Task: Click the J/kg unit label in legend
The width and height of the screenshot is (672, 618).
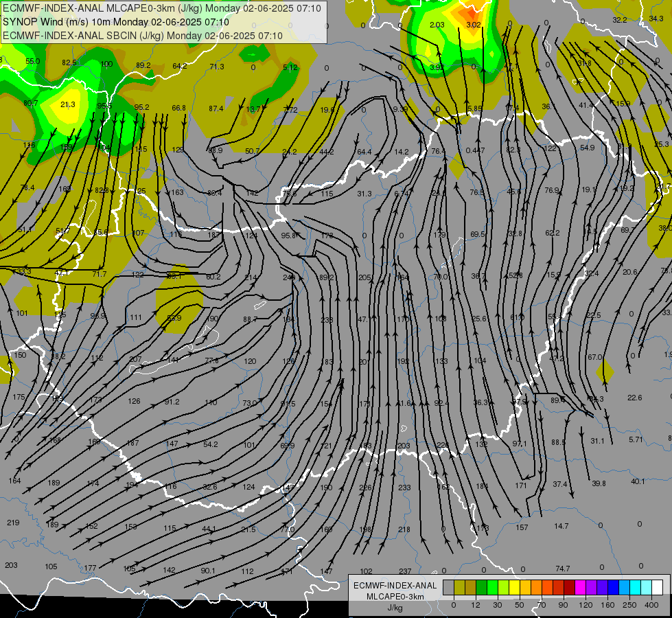Action: [x=395, y=608]
